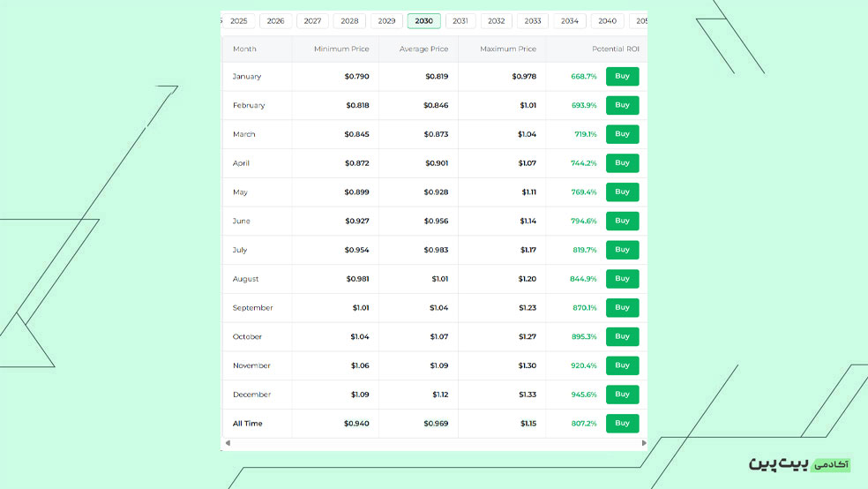Image resolution: width=868 pixels, height=489 pixels.
Task: Click the Buy button for March
Action: point(622,134)
